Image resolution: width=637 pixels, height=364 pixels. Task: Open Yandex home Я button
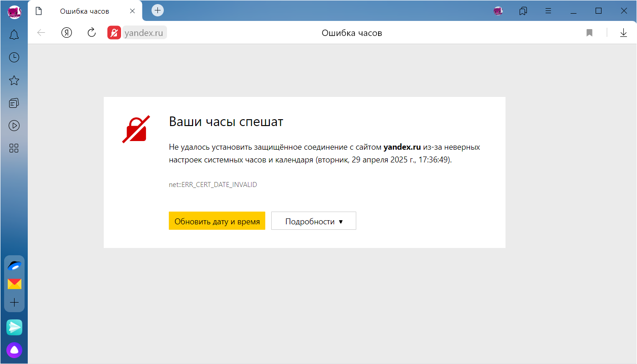[67, 33]
